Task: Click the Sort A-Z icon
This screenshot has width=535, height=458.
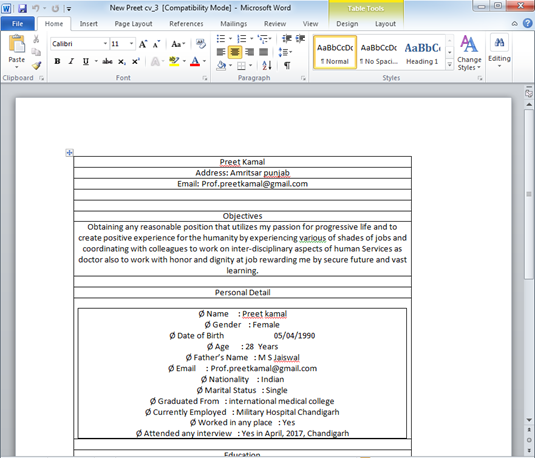Action: point(267,65)
